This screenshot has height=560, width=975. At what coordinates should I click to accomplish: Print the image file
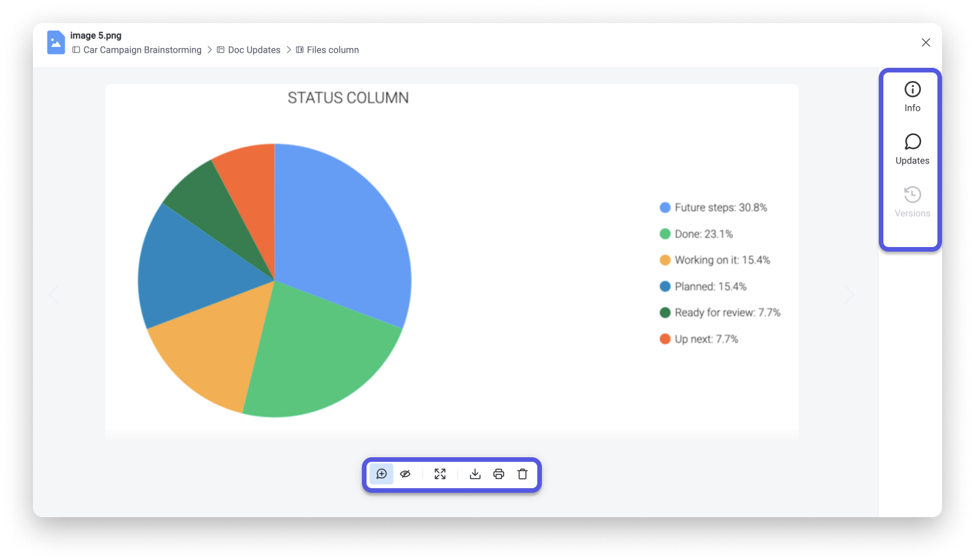coord(499,474)
